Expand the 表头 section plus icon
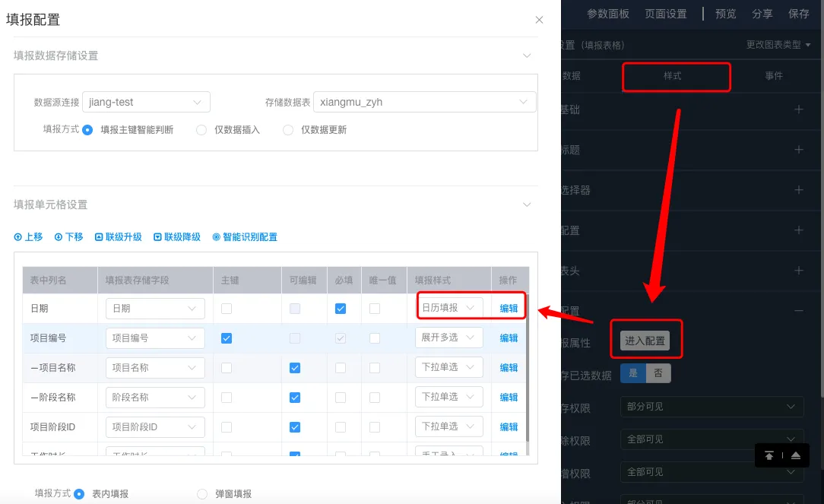 (x=799, y=271)
